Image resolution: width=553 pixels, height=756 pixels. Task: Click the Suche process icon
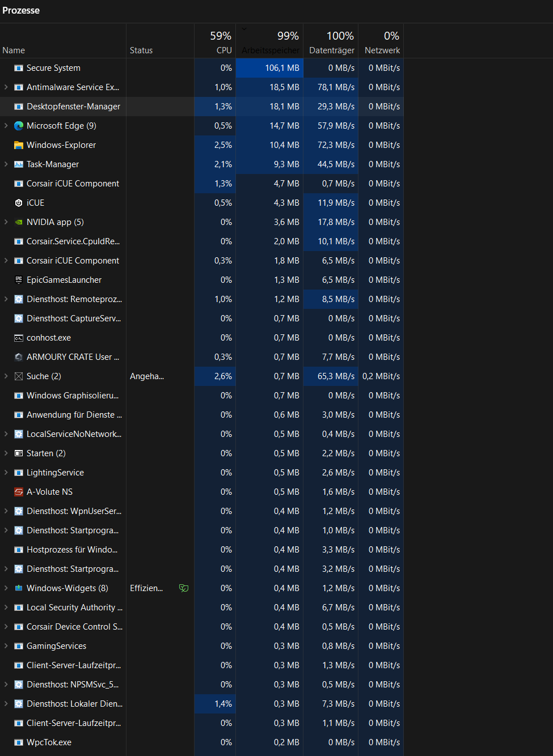pos(19,376)
